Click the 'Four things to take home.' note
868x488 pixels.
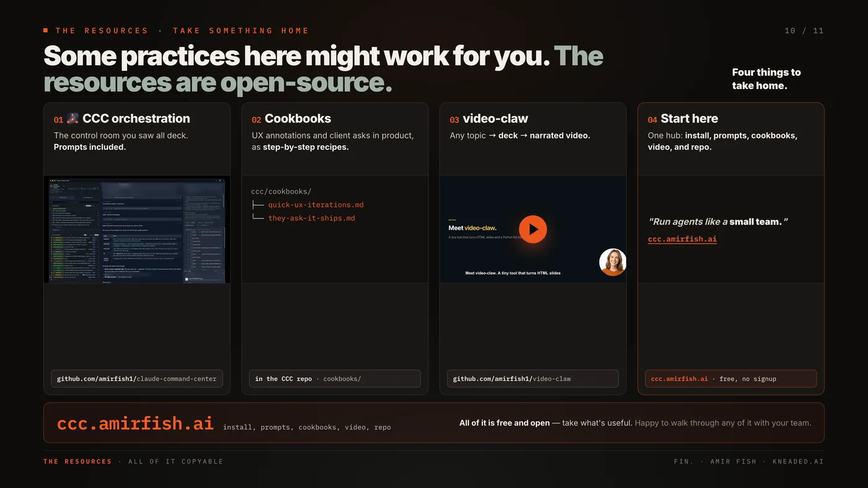point(766,79)
